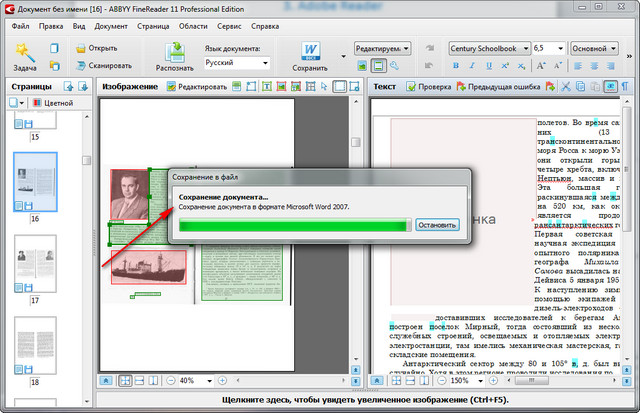Screen dimensions: 640x413
Task: Increase font size with A icon
Action: pyautogui.click(x=541, y=65)
